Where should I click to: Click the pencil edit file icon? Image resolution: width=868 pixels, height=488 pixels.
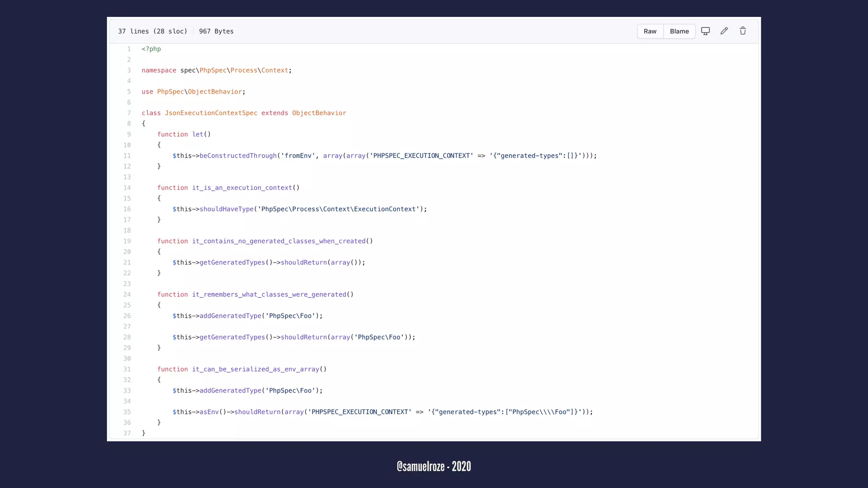pyautogui.click(x=724, y=31)
